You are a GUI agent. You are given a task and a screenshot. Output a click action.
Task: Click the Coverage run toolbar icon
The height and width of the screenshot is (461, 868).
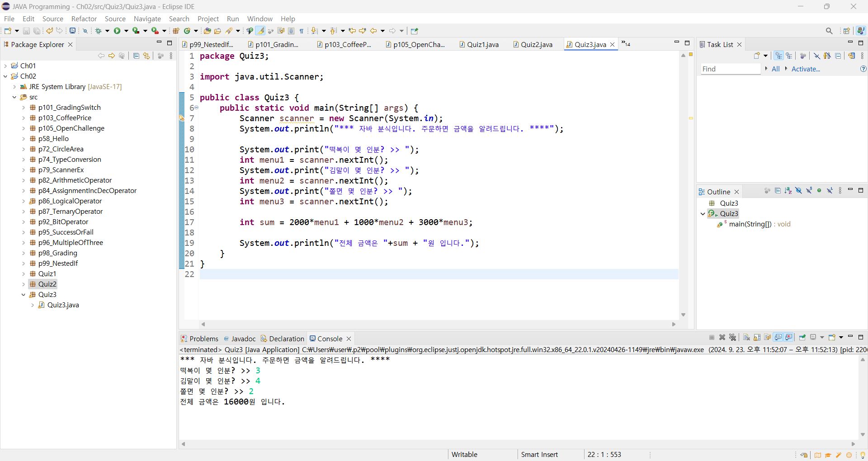coord(136,31)
